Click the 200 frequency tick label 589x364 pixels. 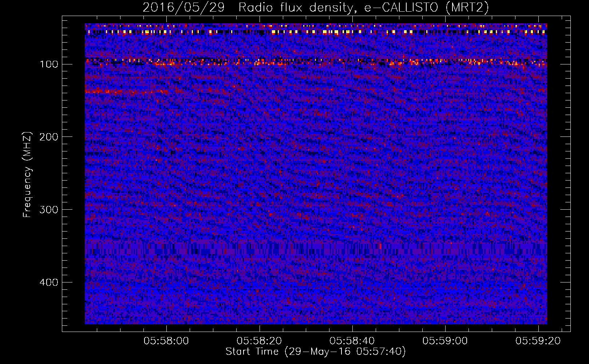click(49, 137)
